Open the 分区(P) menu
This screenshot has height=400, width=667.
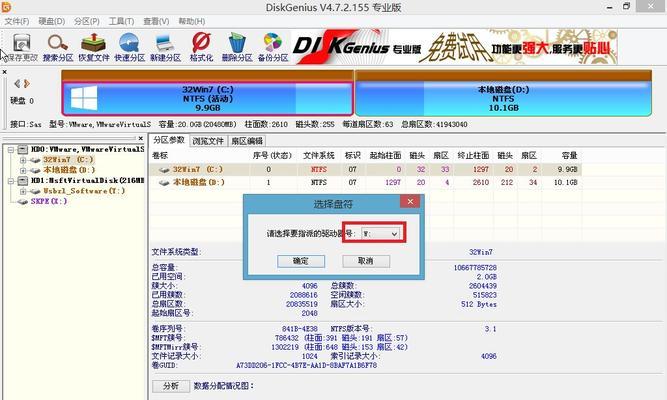tap(86, 21)
